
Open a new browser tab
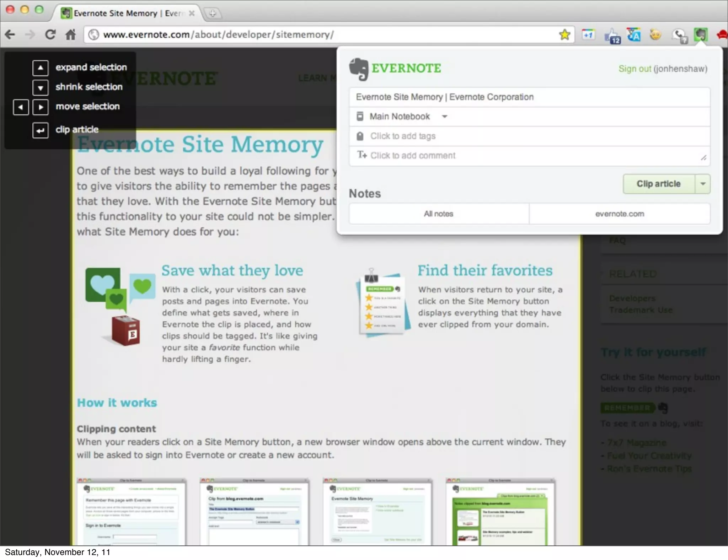tap(213, 14)
